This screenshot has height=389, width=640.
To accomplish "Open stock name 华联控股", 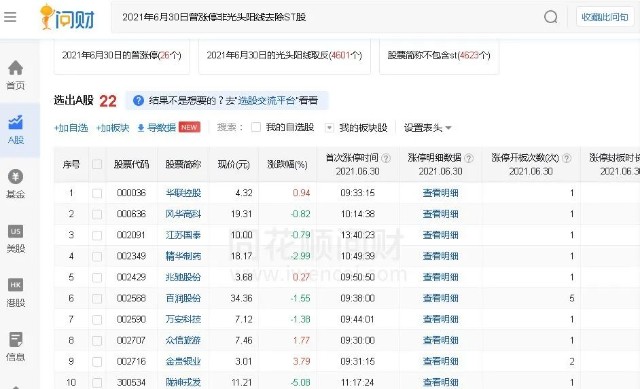I will (x=183, y=193).
